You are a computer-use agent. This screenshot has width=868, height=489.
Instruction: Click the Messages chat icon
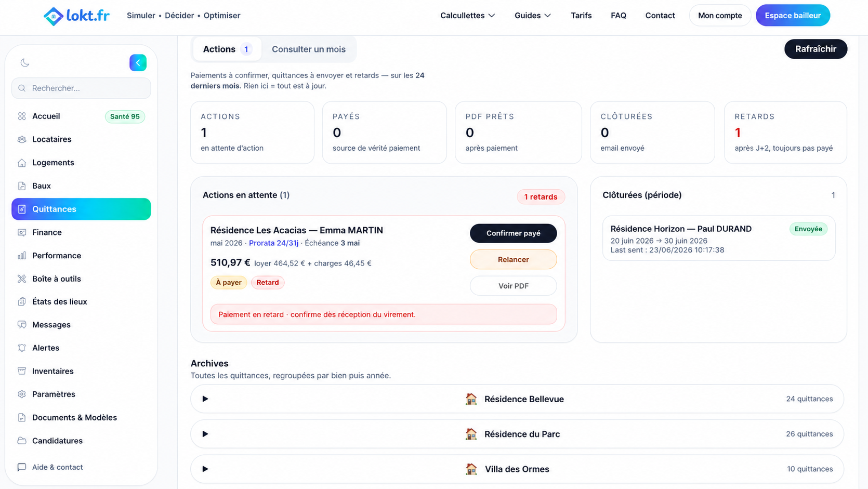22,325
